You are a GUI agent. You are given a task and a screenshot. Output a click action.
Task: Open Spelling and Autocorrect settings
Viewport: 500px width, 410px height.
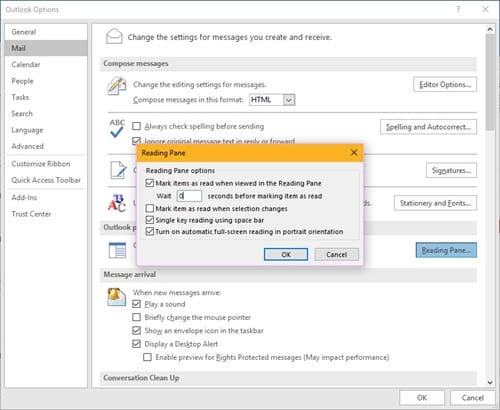428,127
